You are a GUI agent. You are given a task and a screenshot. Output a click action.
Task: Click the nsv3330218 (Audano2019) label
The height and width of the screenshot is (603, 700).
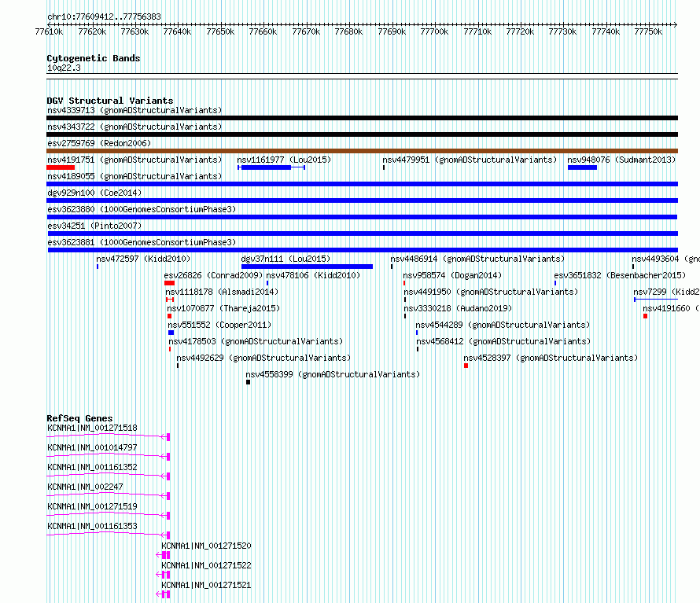[458, 308]
